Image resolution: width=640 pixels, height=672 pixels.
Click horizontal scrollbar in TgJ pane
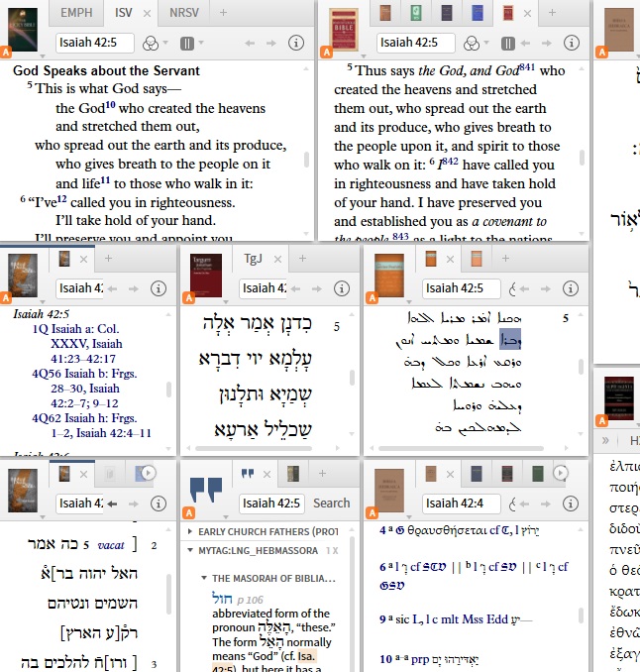254,448
